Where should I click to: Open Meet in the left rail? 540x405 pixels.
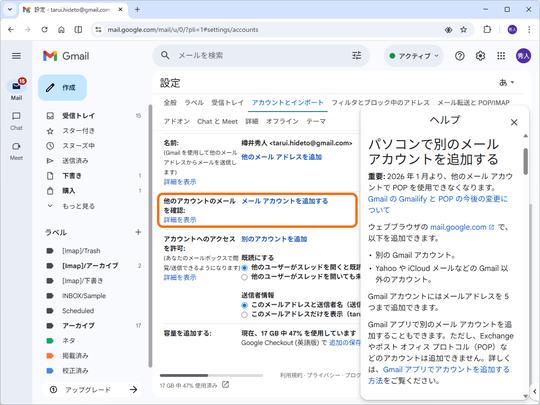(x=16, y=152)
